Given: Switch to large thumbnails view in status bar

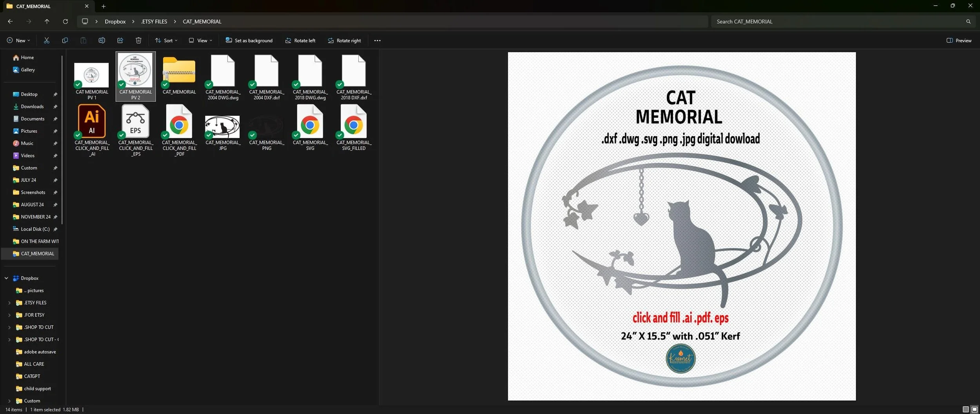Looking at the screenshot, I should 974,409.
